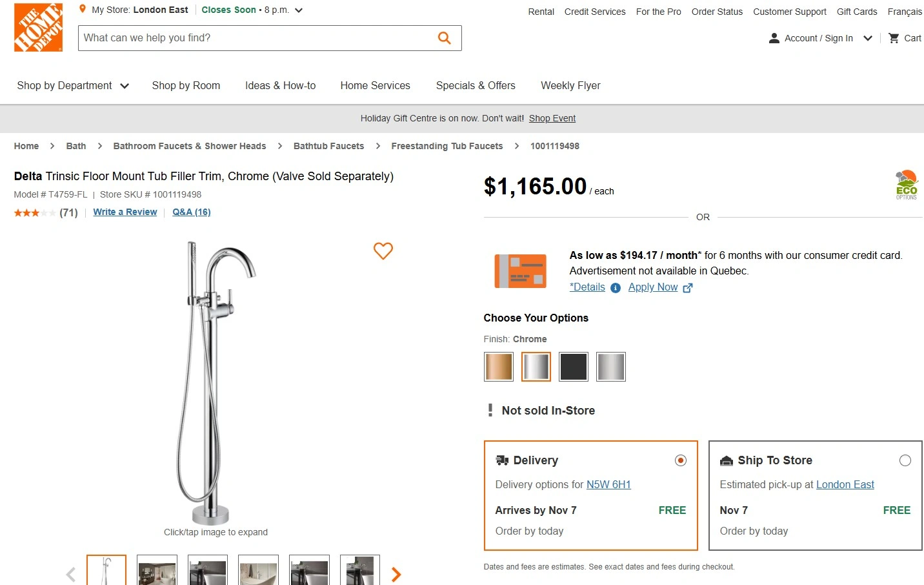The height and width of the screenshot is (585, 924).
Task: Choose the matte black finish swatch
Action: point(573,367)
